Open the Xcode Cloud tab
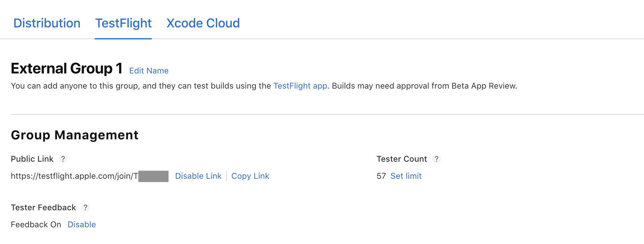The image size is (644, 244). tap(203, 23)
